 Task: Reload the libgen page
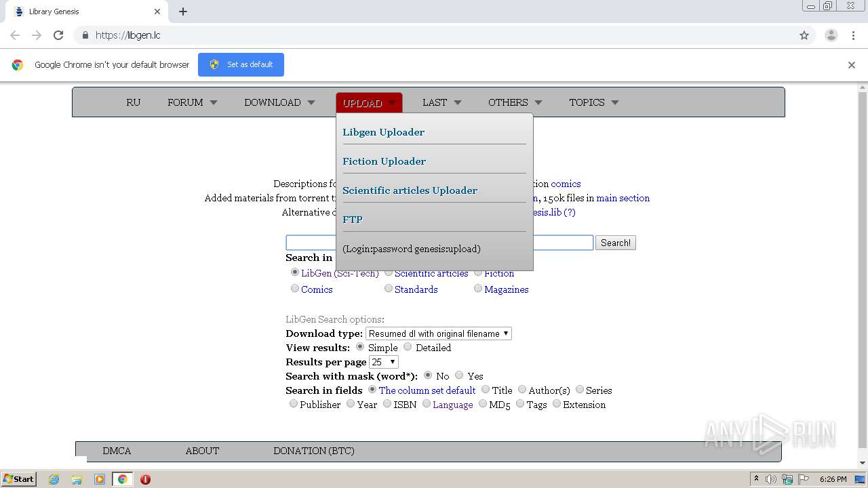58,35
